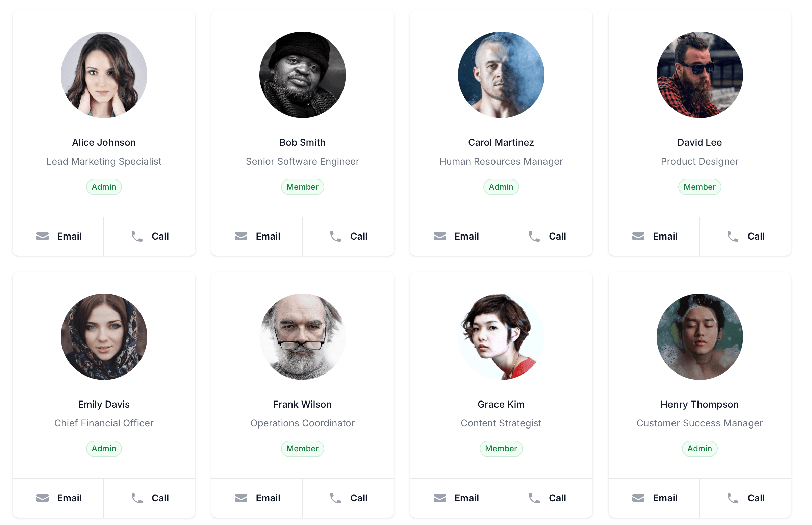The width and height of the screenshot is (812, 525).
Task: Click the envelope icon on Alice Johnson's card
Action: [43, 236]
